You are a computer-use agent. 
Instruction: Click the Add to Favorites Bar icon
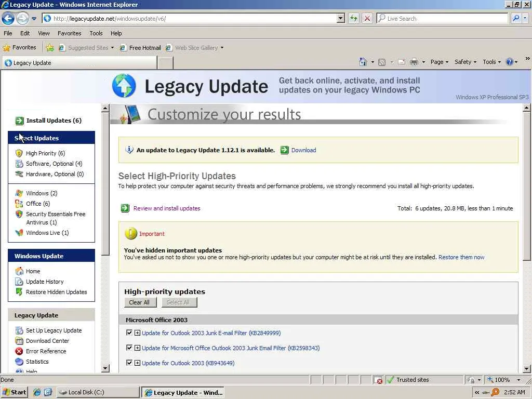pos(50,48)
